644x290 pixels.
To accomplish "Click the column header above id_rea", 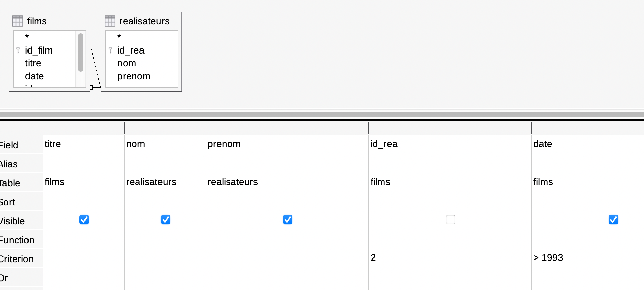I will tap(450, 128).
